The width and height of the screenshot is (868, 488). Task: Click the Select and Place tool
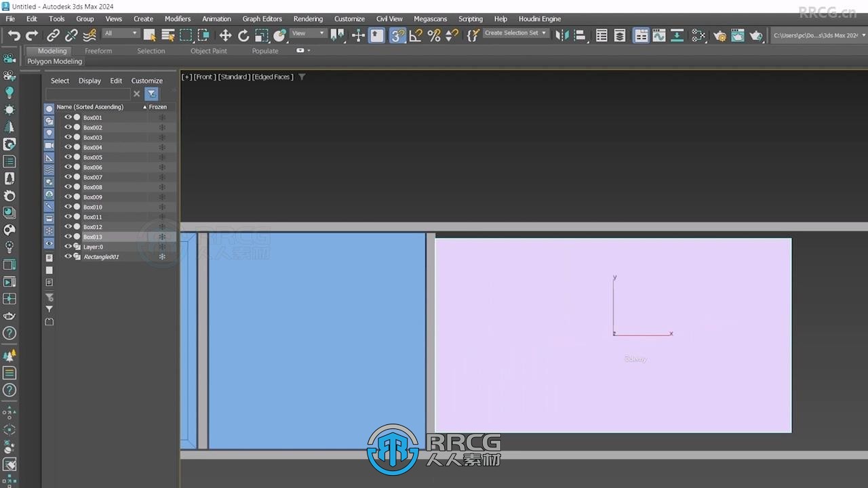pyautogui.click(x=280, y=35)
